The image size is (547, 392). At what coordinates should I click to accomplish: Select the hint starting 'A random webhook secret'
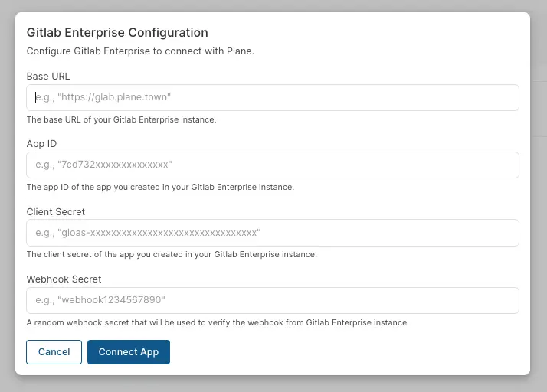click(x=218, y=322)
